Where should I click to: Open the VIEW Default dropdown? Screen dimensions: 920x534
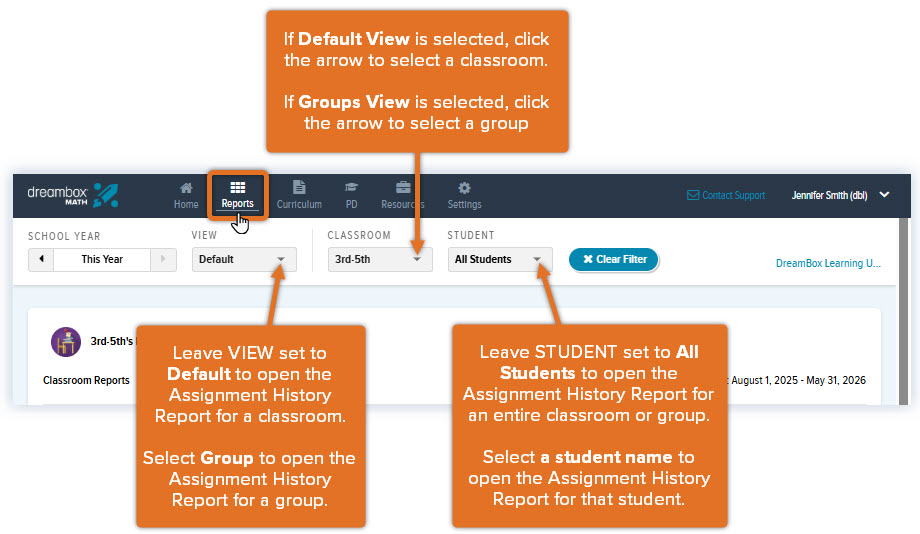(x=244, y=259)
